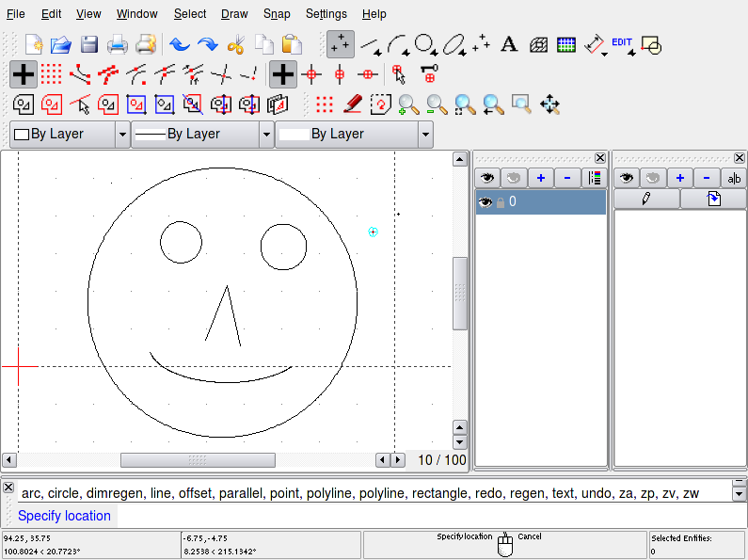This screenshot has width=748, height=560.
Task: Rename block with a|b button
Action: pyautogui.click(x=734, y=178)
